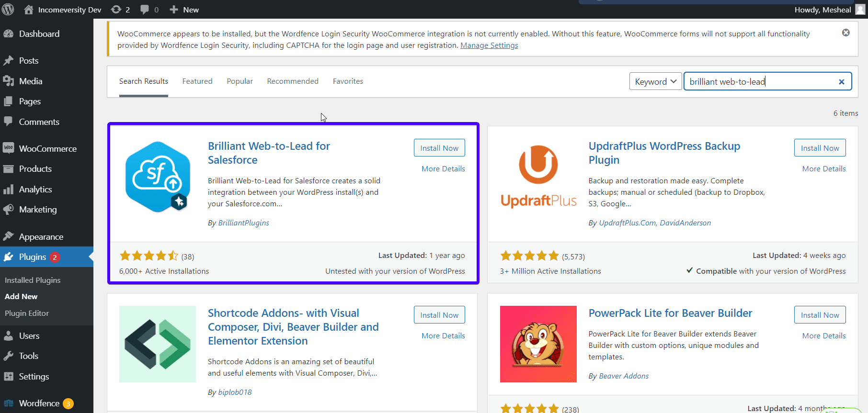Image resolution: width=868 pixels, height=413 pixels.
Task: Click the '6 items' results count
Action: click(845, 113)
